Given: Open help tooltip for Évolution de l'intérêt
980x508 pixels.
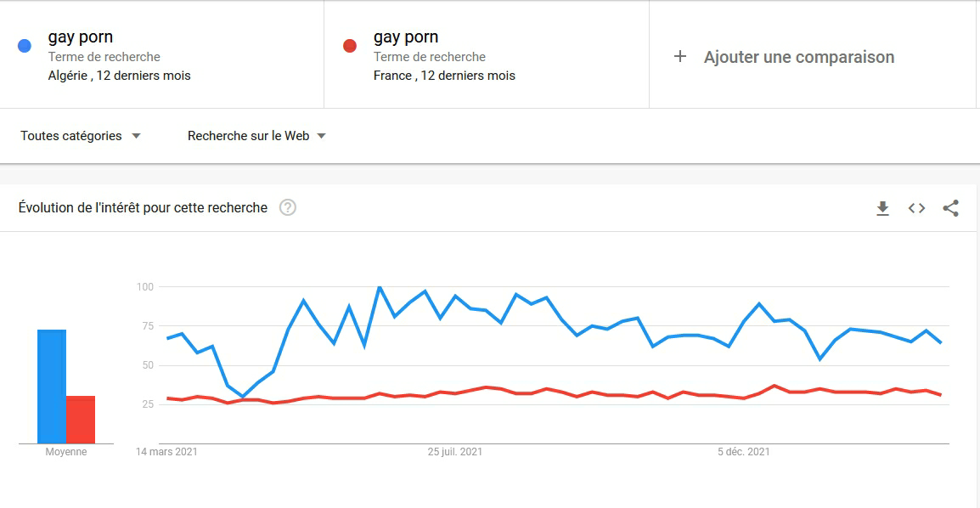Looking at the screenshot, I should point(288,207).
